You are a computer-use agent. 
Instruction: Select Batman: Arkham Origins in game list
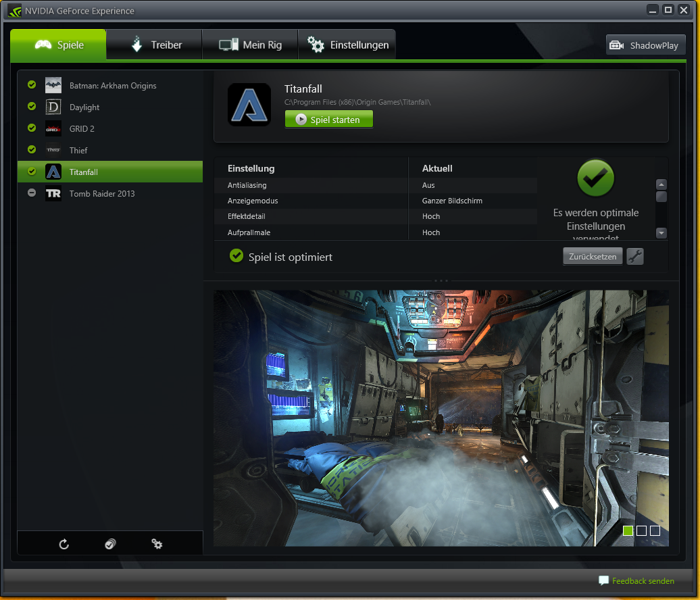(110, 85)
